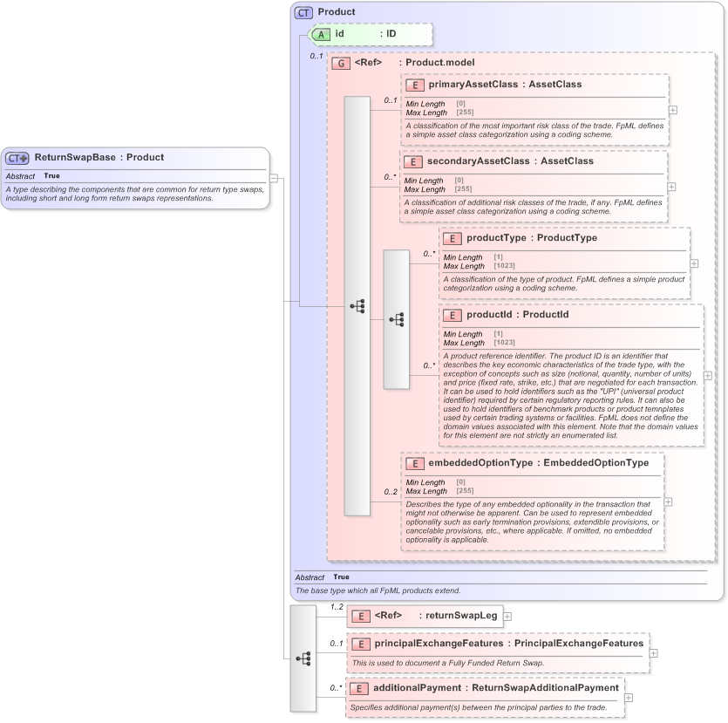728x723 pixels.
Task: Click 'The base type which all FpML products extend.'
Action: pyautogui.click(x=378, y=590)
